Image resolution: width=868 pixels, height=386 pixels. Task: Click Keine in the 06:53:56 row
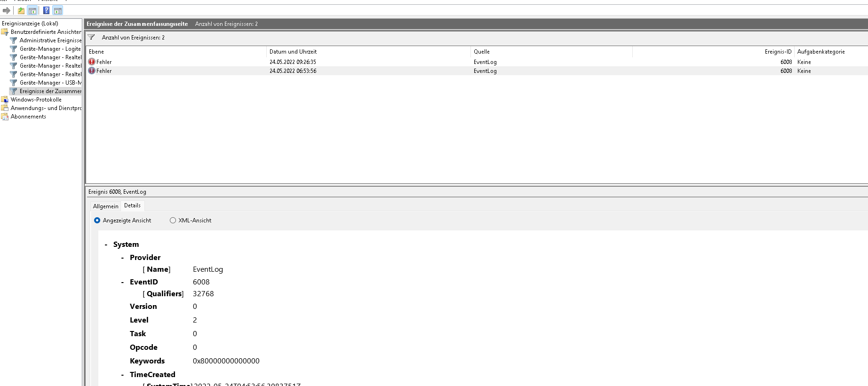click(804, 71)
